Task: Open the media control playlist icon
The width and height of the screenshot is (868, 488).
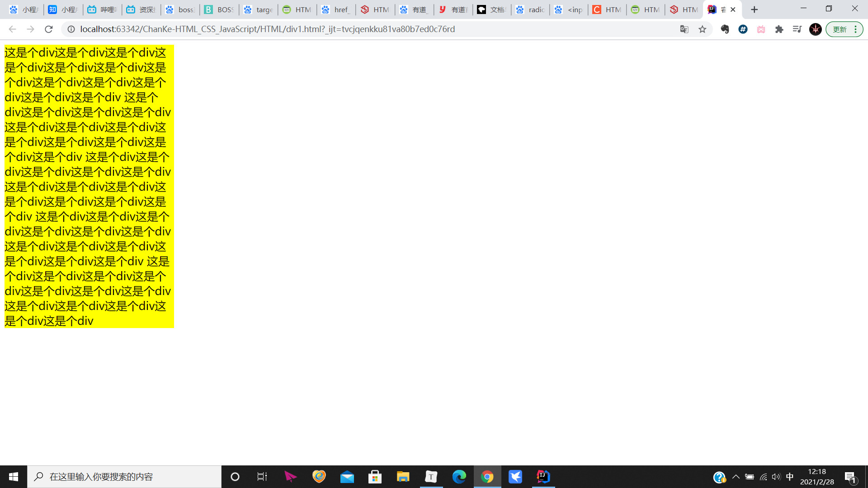Action: [x=797, y=29]
